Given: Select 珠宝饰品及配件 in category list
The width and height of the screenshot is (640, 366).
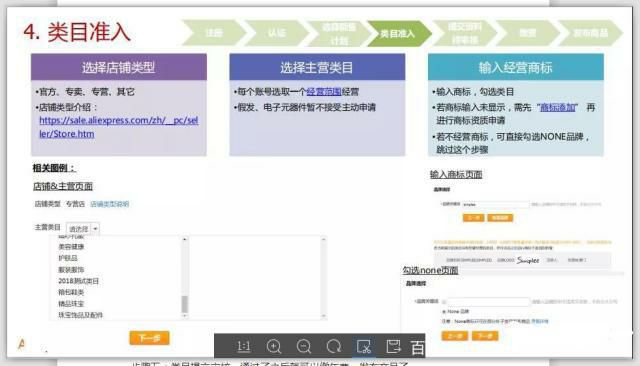Looking at the screenshot, I should pyautogui.click(x=80, y=315).
